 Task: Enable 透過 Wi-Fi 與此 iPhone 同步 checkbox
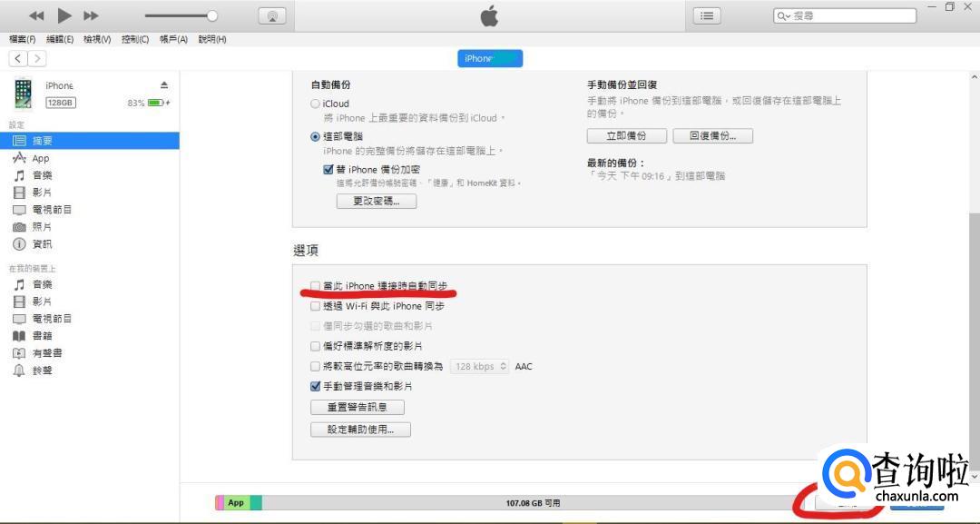tap(316, 306)
